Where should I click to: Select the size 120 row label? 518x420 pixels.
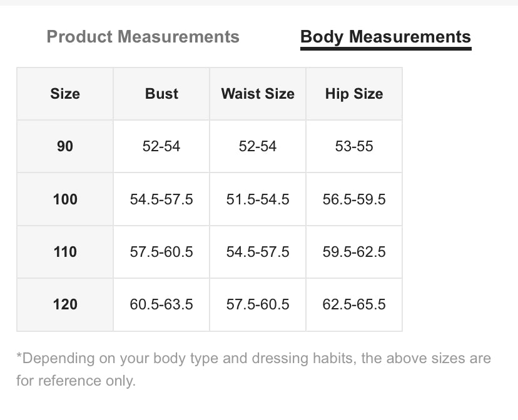tap(65, 304)
